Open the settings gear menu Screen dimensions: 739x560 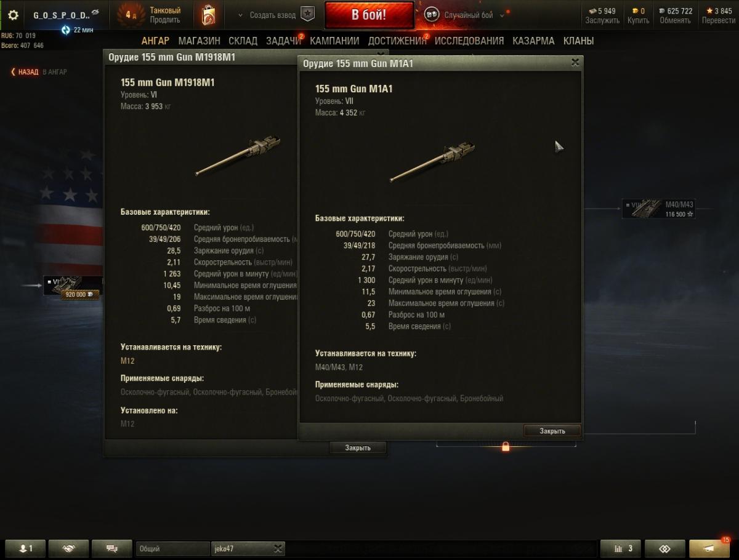coord(13,15)
